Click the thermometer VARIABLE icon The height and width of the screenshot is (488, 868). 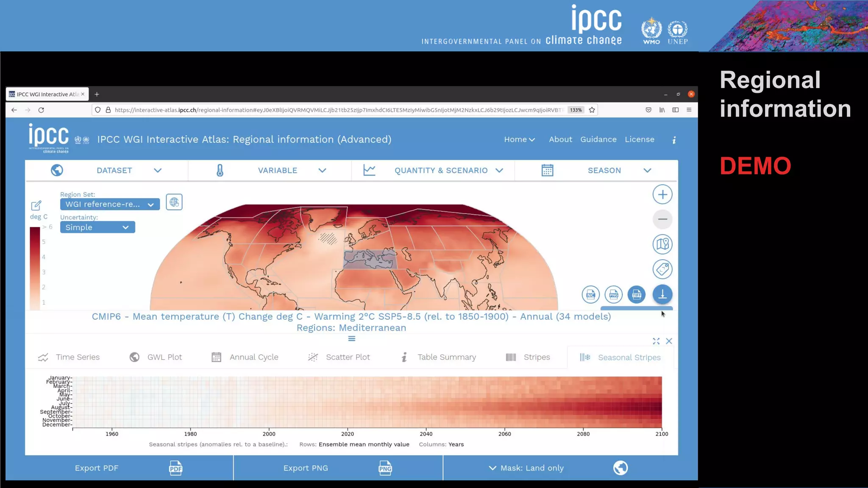pyautogui.click(x=220, y=170)
